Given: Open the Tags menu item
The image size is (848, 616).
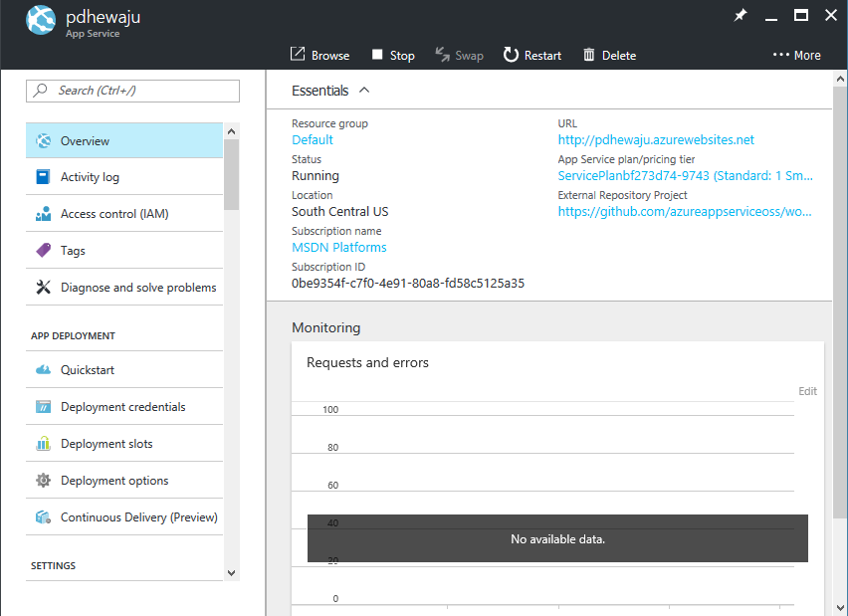Looking at the screenshot, I should (x=124, y=251).
